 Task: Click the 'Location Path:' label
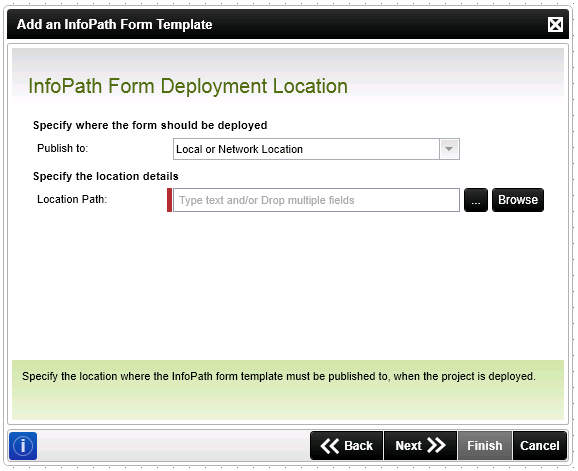72,199
